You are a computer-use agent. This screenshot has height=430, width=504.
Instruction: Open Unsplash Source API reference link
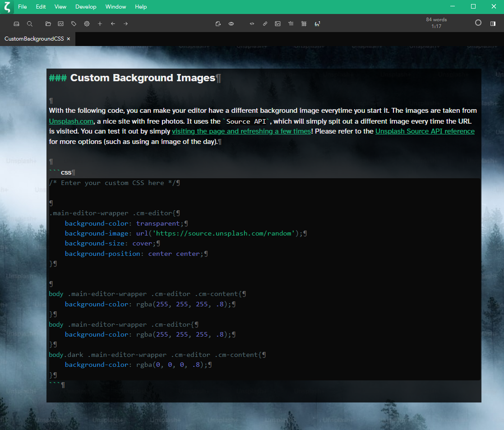[x=425, y=131]
